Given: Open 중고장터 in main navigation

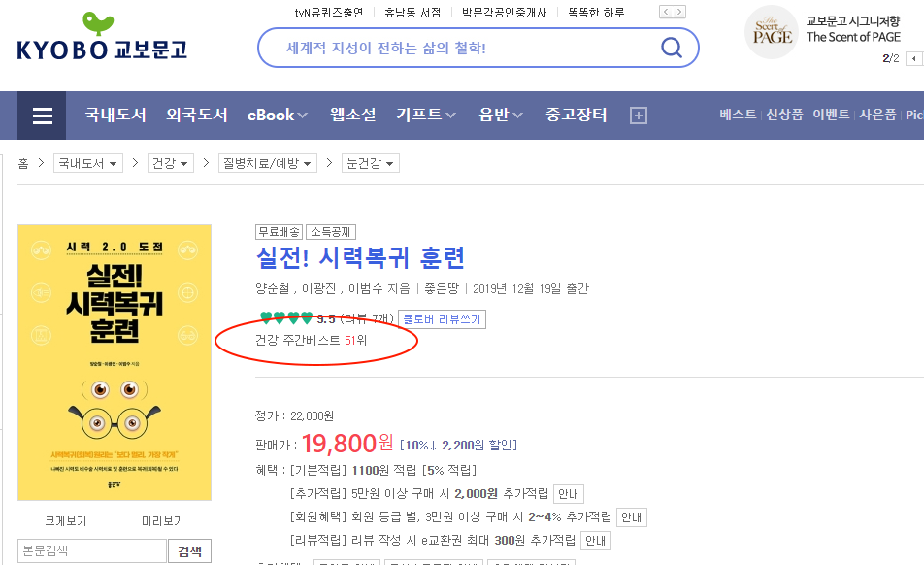Looking at the screenshot, I should point(576,115).
